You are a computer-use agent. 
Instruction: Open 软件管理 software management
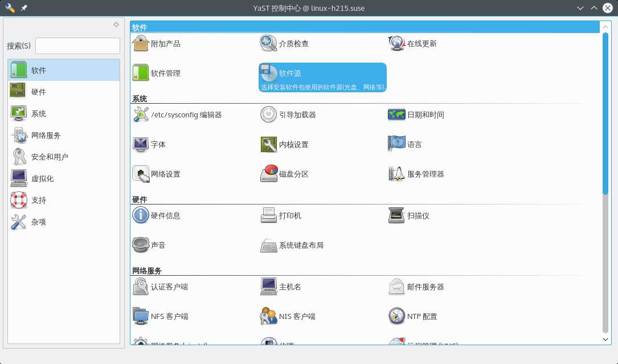[157, 73]
